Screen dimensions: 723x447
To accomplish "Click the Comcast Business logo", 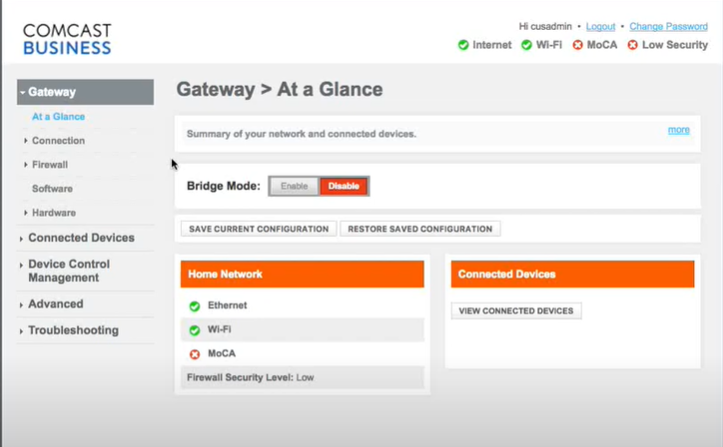I will pyautogui.click(x=66, y=38).
